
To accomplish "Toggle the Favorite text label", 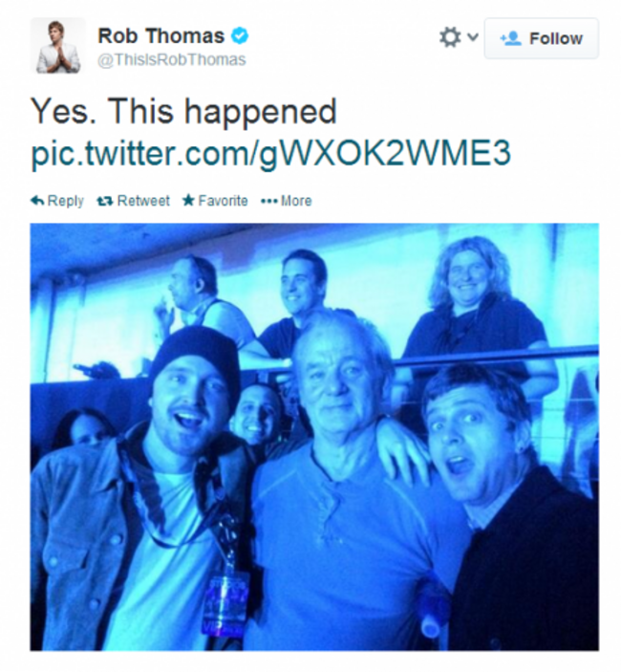I will point(223,201).
